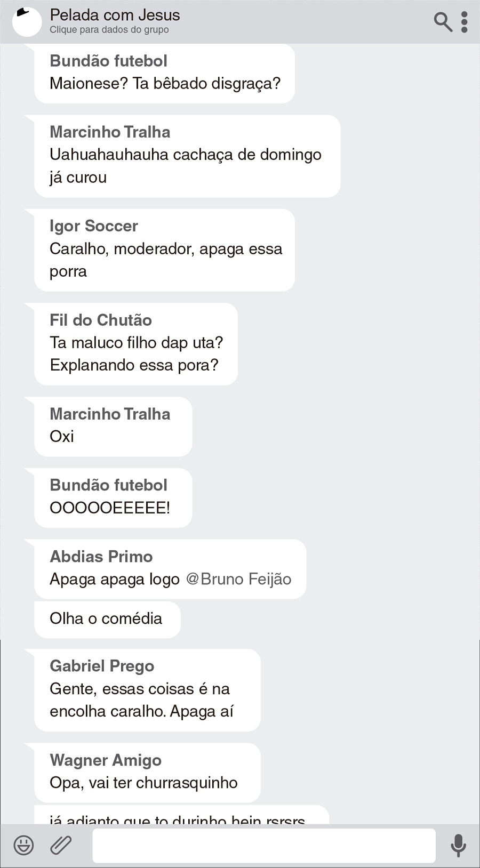Image resolution: width=480 pixels, height=868 pixels.
Task: Open the three-dot options menu
Action: point(465,22)
